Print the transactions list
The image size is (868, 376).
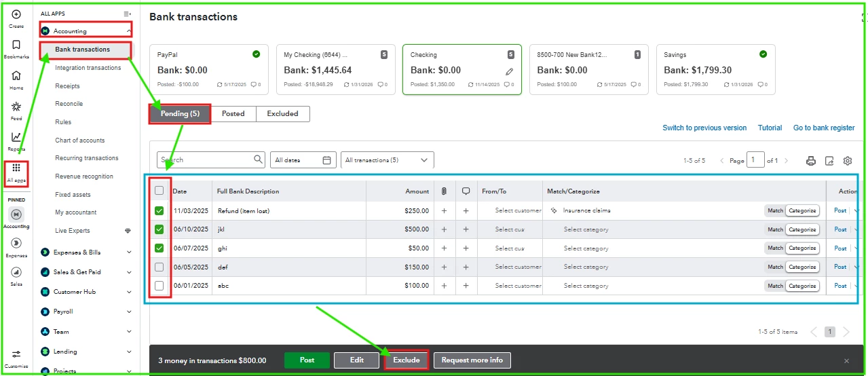pyautogui.click(x=810, y=161)
